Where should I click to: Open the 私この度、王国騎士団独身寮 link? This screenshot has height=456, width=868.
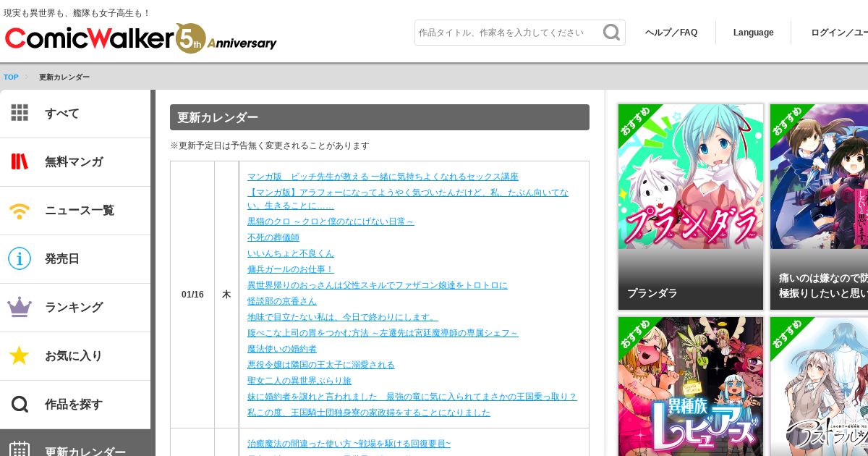coord(369,413)
